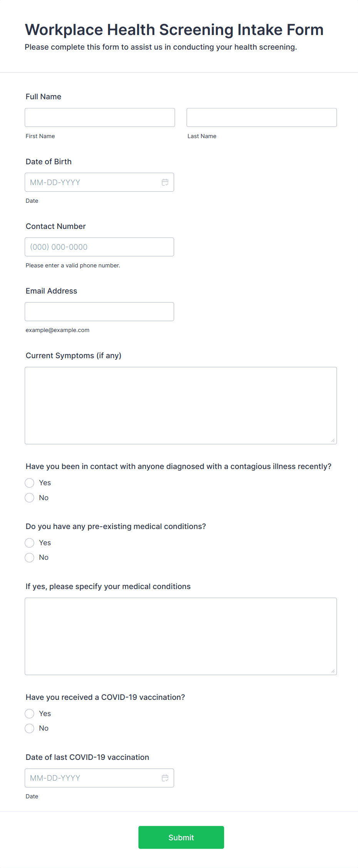Click the Contact Number phone field
The height and width of the screenshot is (868, 358).
point(99,247)
